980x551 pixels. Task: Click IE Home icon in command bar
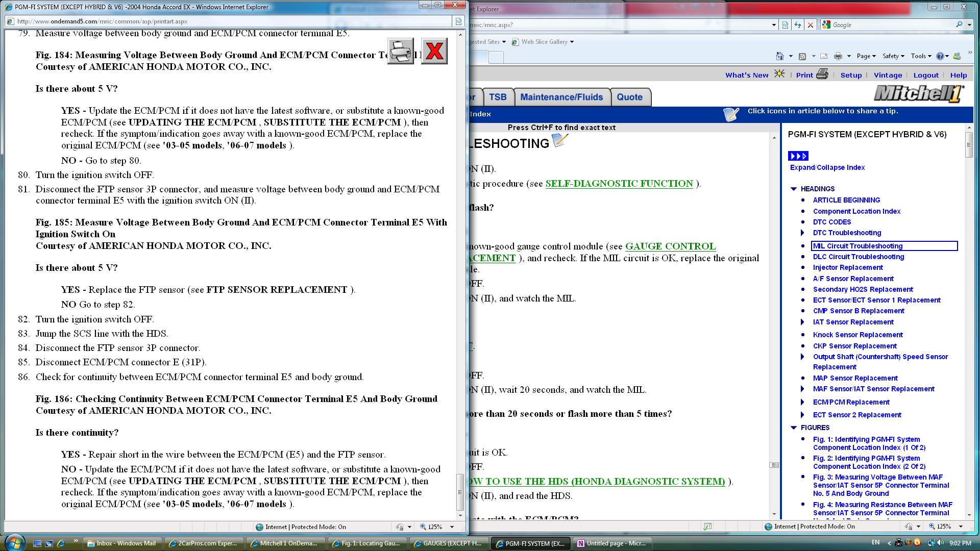click(x=779, y=56)
